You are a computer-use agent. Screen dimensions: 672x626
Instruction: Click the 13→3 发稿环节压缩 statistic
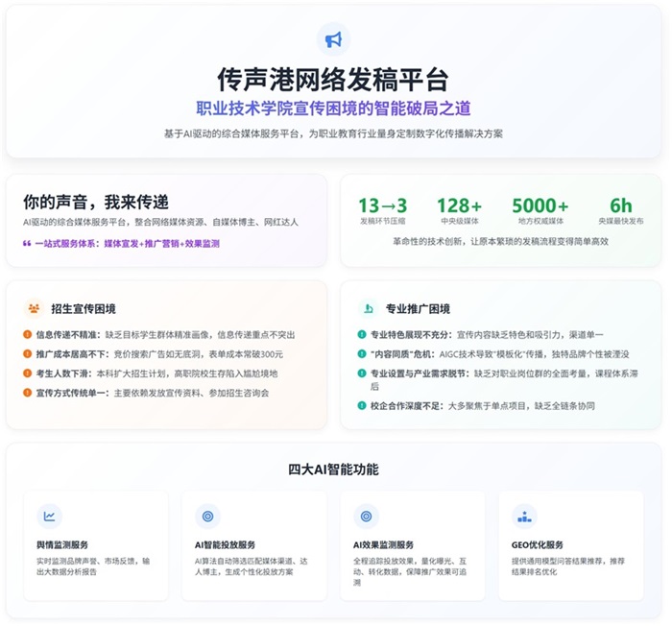[382, 210]
